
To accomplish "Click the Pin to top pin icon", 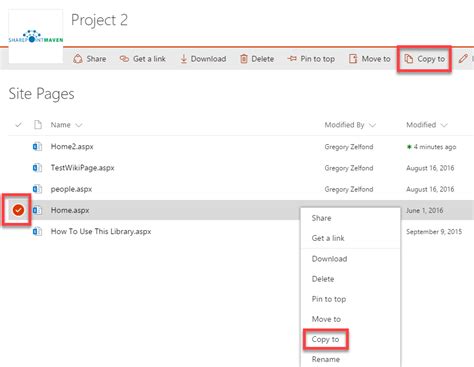I will point(292,59).
